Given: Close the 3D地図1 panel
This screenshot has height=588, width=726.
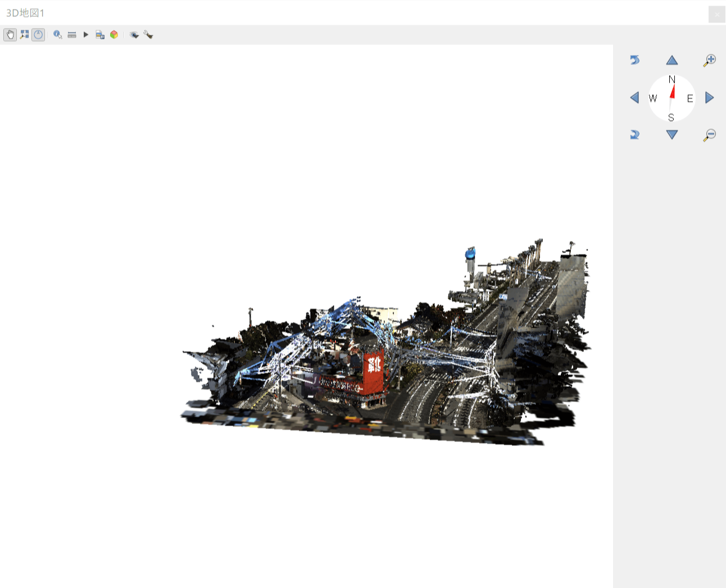Looking at the screenshot, I should pyautogui.click(x=717, y=15).
